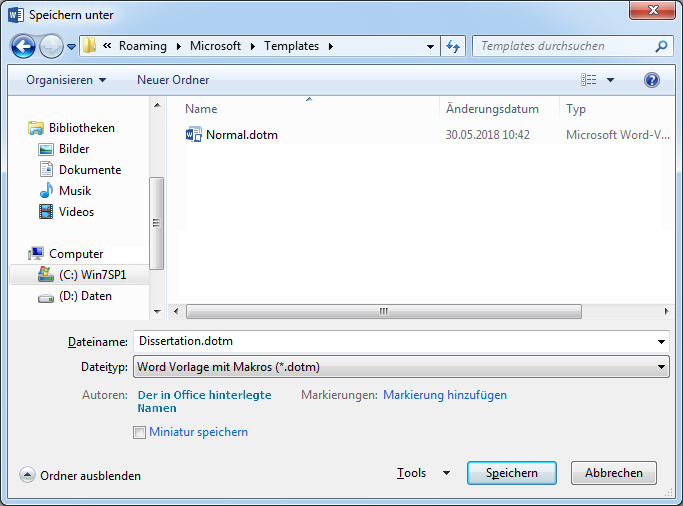683x506 pixels.
Task: Select the (D:) Daten drive
Action: tap(83, 296)
